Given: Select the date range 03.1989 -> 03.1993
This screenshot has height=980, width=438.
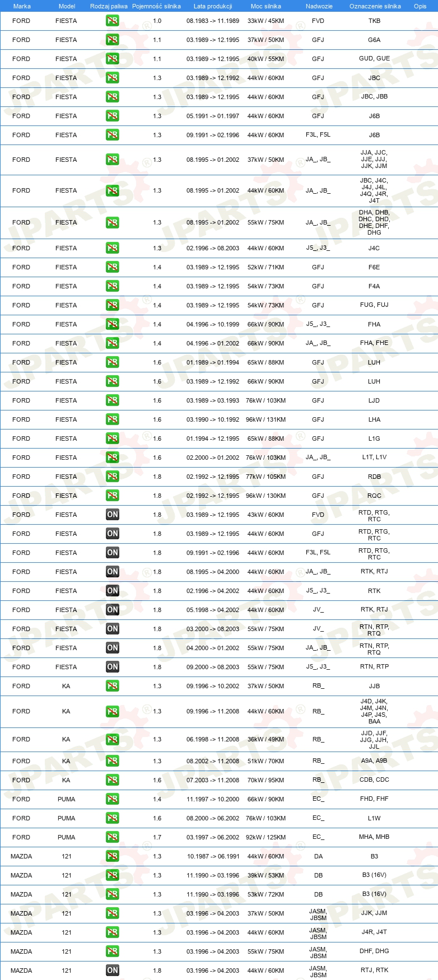Looking at the screenshot, I should [213, 400].
